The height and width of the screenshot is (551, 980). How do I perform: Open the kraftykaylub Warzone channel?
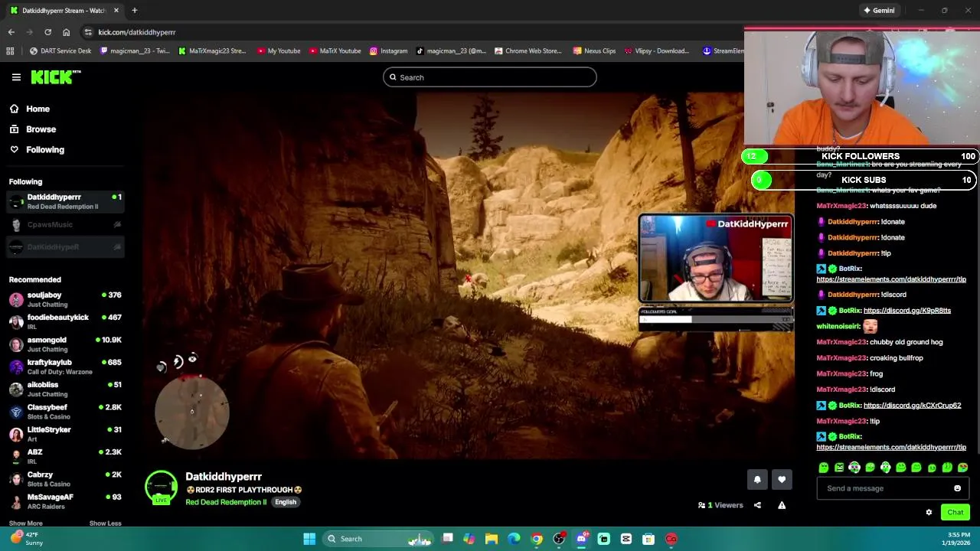tap(65, 367)
